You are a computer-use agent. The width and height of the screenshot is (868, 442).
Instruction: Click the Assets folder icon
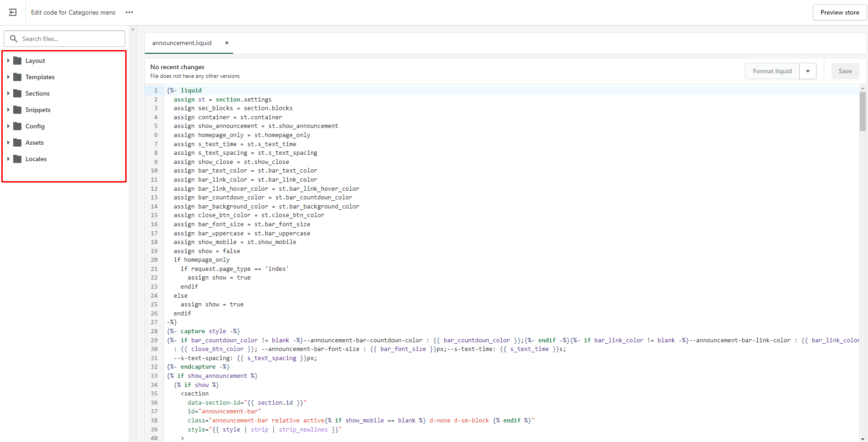click(x=17, y=142)
